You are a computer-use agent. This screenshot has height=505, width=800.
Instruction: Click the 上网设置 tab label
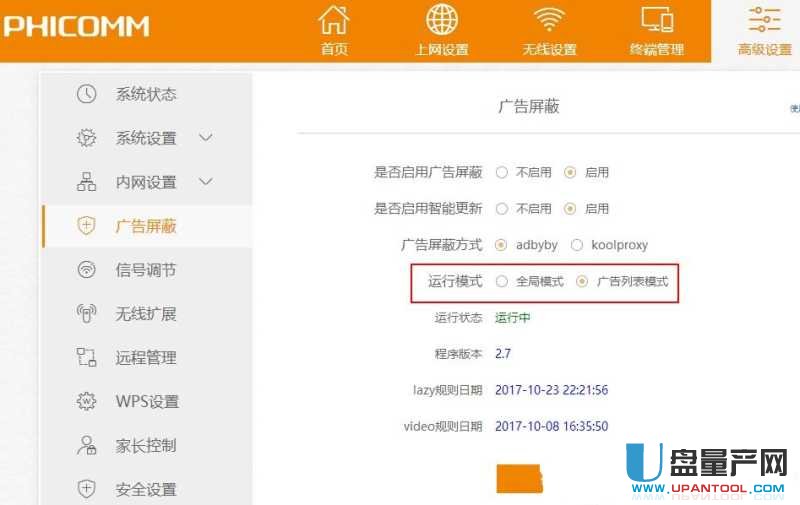click(442, 49)
